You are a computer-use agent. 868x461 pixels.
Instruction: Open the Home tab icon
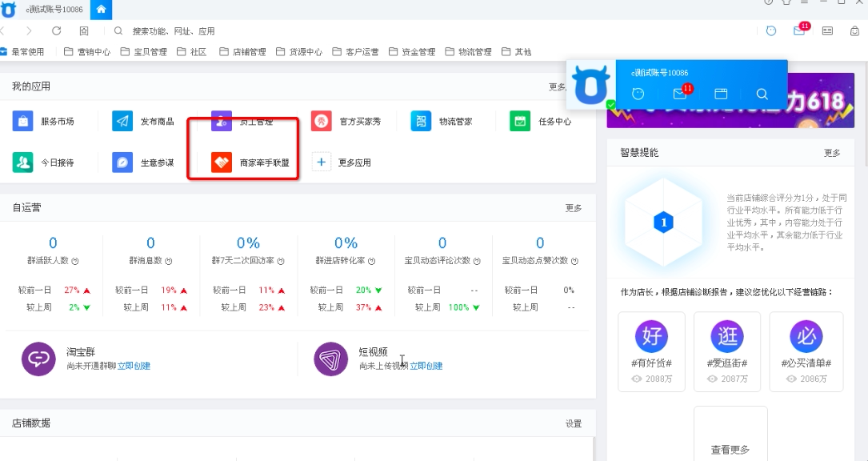pos(101,9)
